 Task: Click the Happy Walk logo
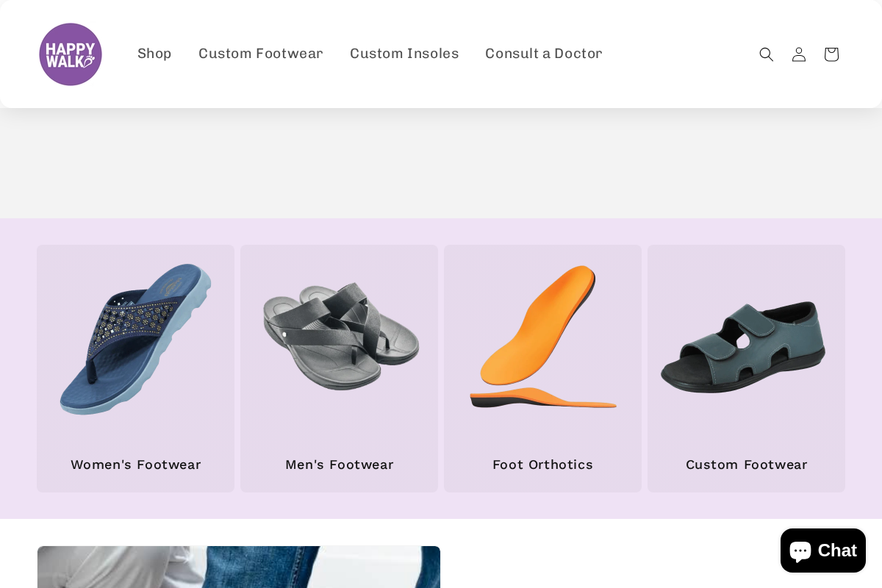click(71, 54)
